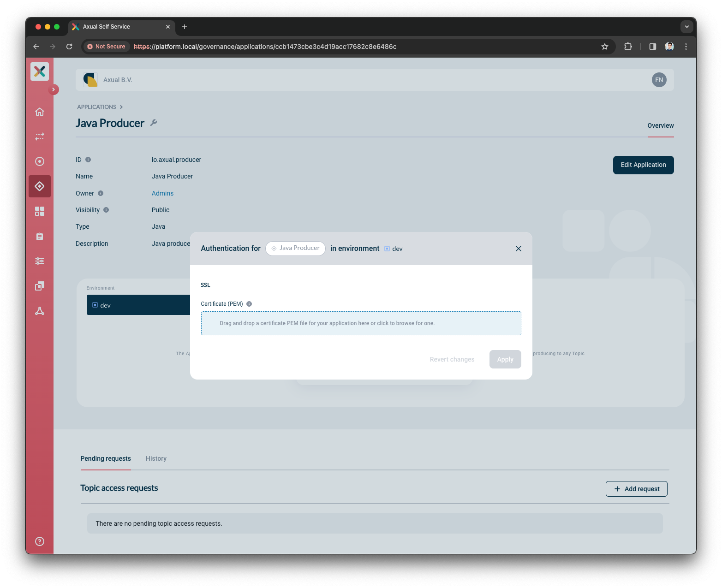The height and width of the screenshot is (588, 722).
Task: Go back in the browser
Action: (36, 47)
